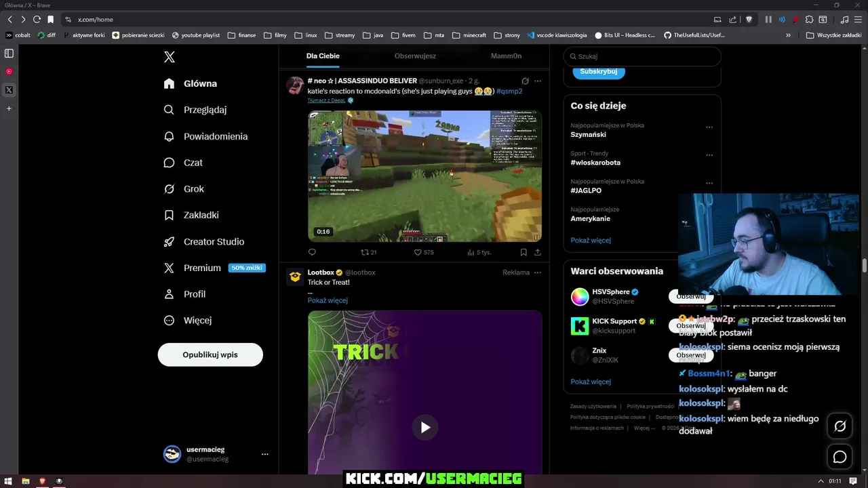Share the sunburn_exe post
The height and width of the screenshot is (488, 868).
pyautogui.click(x=538, y=252)
